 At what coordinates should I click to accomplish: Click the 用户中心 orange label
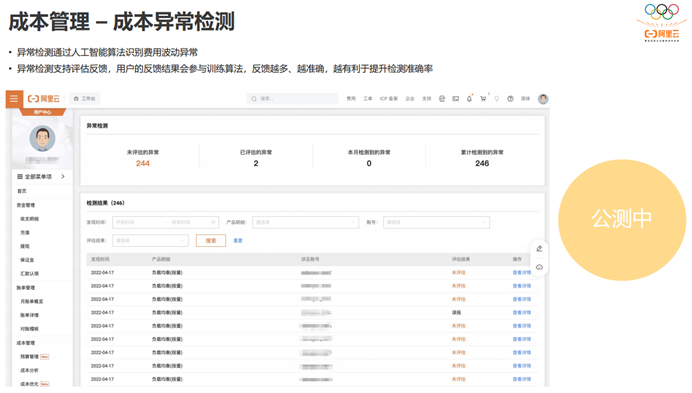coord(42,112)
